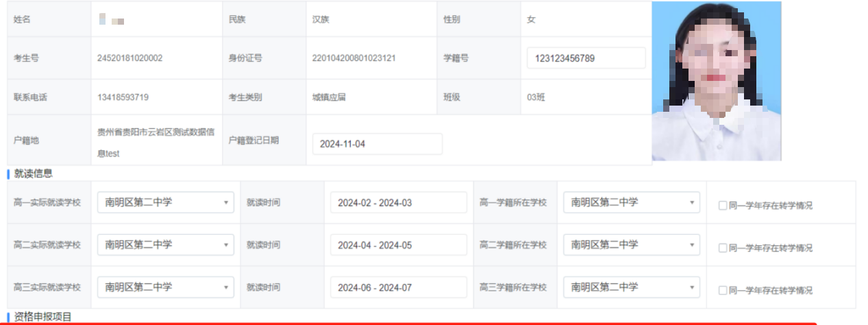This screenshot has width=868, height=325.
Task: Click 就读时间 field showing 2024-04 - 2024-05
Action: pyautogui.click(x=397, y=245)
